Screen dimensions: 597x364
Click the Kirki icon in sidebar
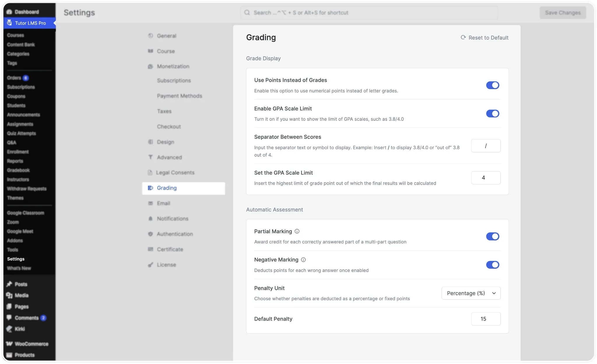(9, 329)
